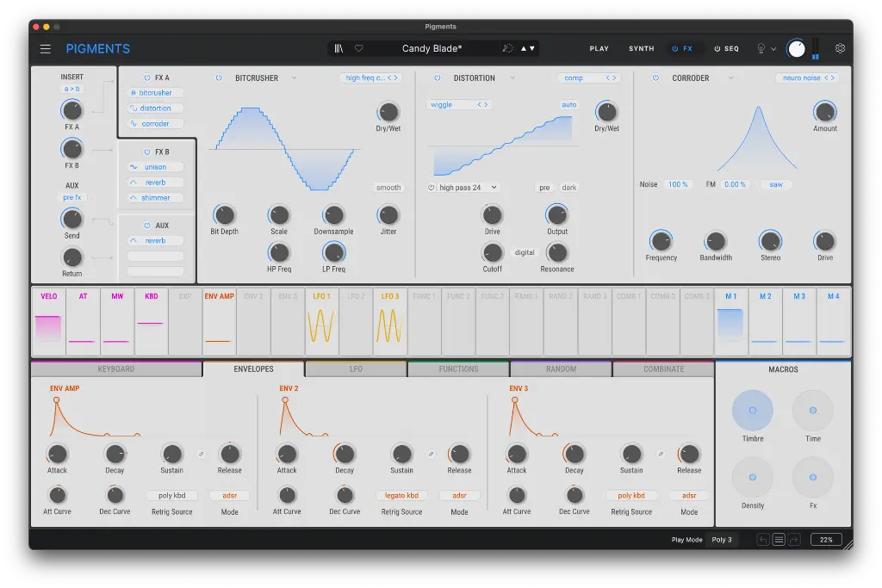The width and height of the screenshot is (882, 588).
Task: Click the Bit Depth knob
Action: 225,215
